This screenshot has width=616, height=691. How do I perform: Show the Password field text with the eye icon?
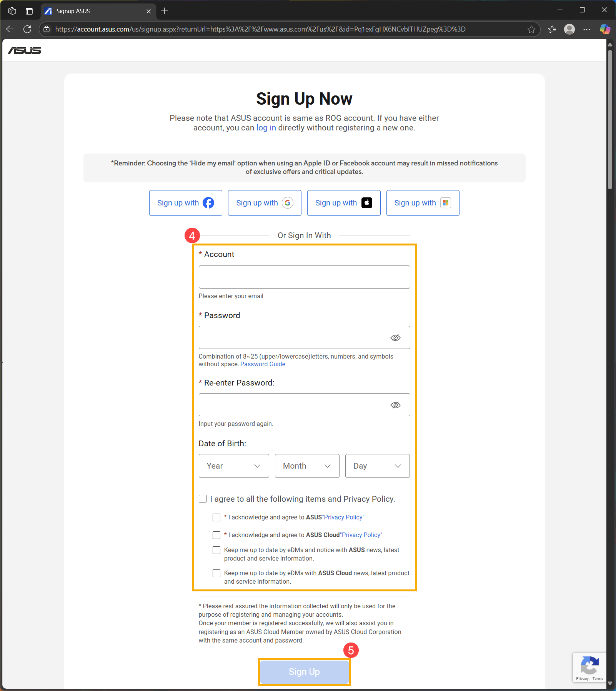[396, 338]
